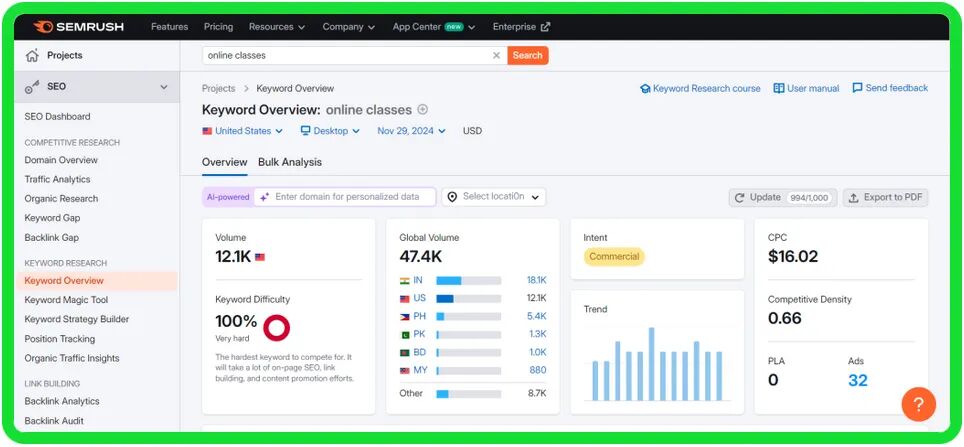Open the Resources menu in top bar

[277, 27]
